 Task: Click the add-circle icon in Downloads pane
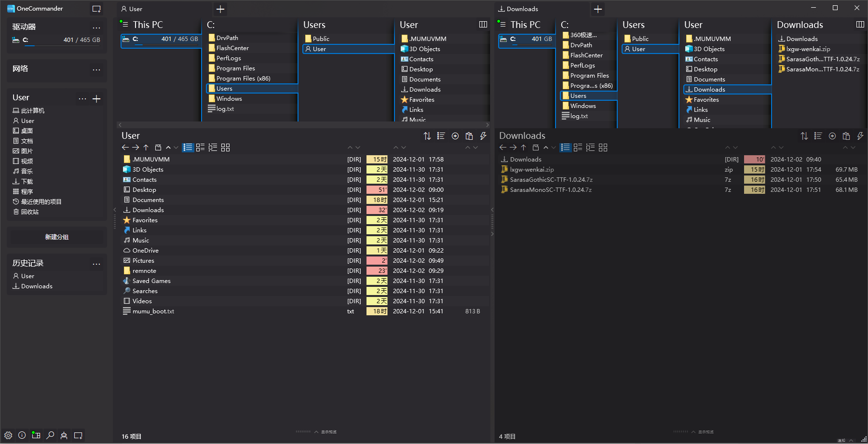(x=832, y=136)
